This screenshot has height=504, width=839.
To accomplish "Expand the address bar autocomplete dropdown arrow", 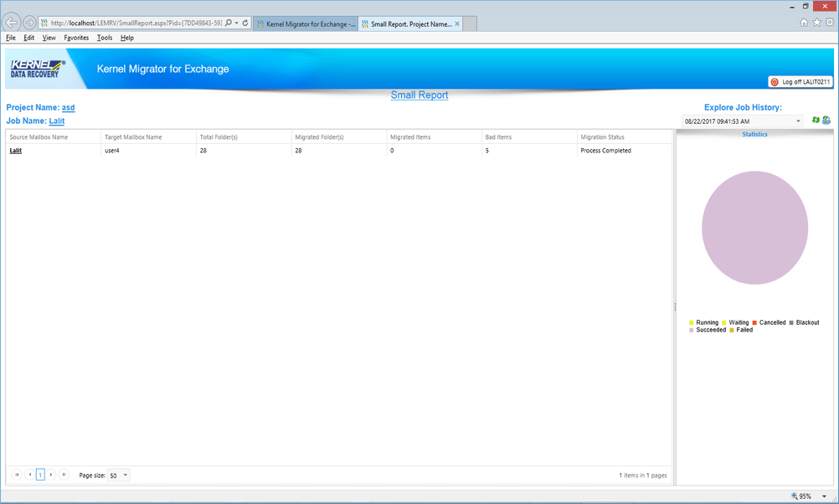I will coord(236,23).
